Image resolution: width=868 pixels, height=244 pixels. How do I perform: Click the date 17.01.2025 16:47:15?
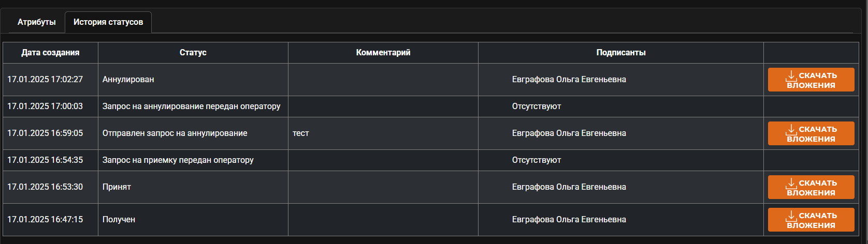pos(45,220)
